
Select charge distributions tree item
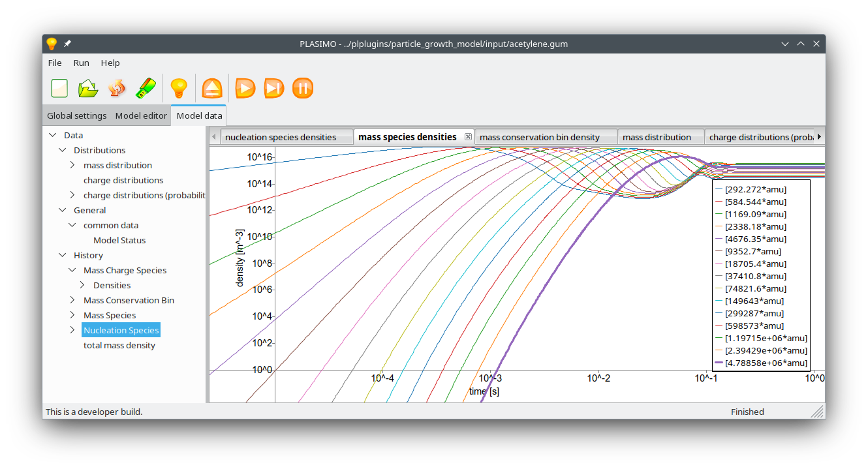point(123,180)
